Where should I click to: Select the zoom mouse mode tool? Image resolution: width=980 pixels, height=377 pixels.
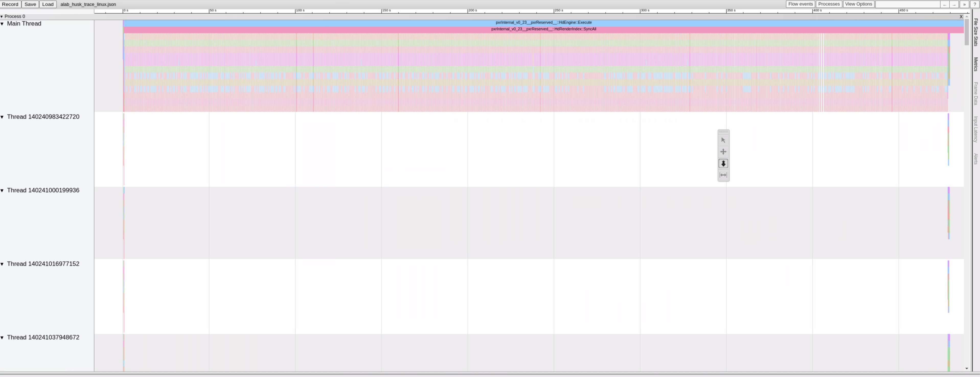point(723,163)
